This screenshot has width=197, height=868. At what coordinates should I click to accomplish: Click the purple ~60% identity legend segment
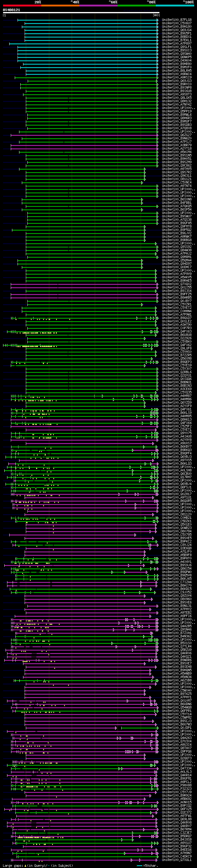tap(98, 6)
